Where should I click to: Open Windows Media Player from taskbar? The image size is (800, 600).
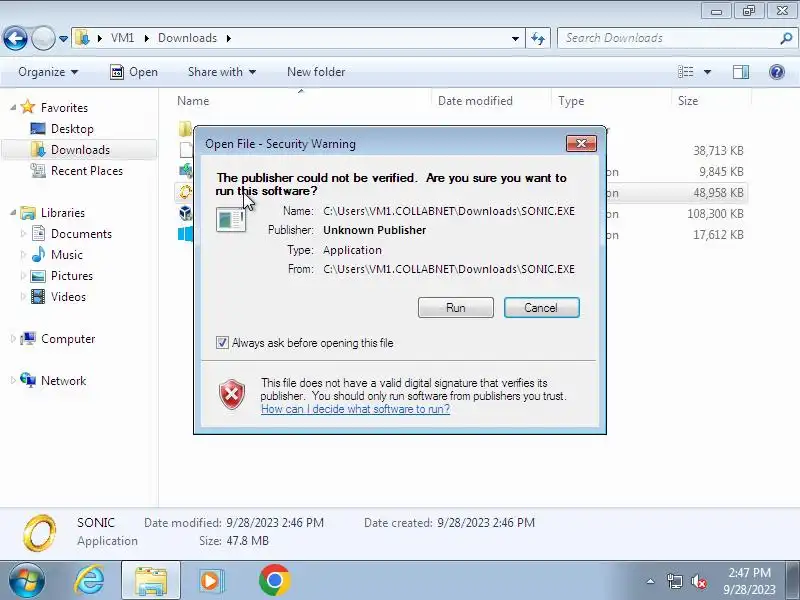click(211, 581)
